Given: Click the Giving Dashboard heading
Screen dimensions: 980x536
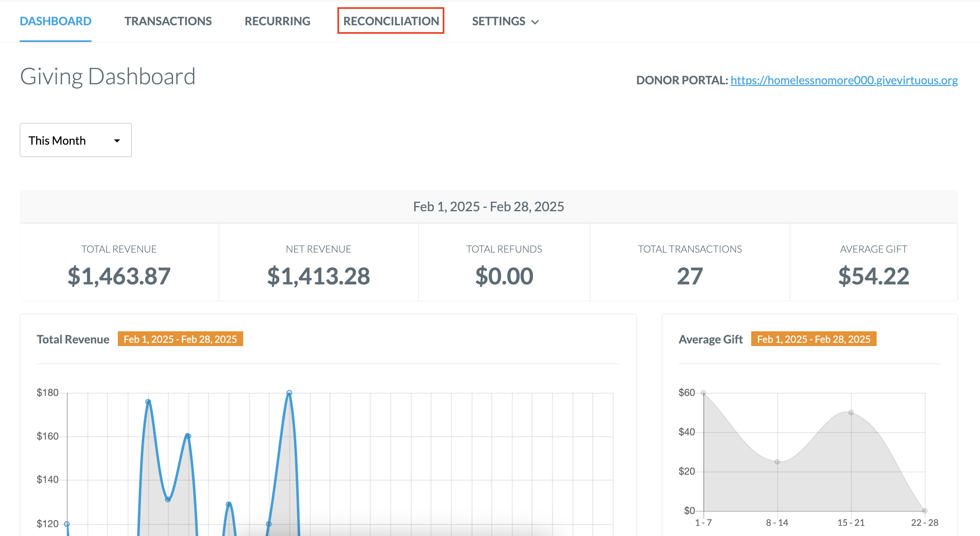Looking at the screenshot, I should tap(108, 76).
